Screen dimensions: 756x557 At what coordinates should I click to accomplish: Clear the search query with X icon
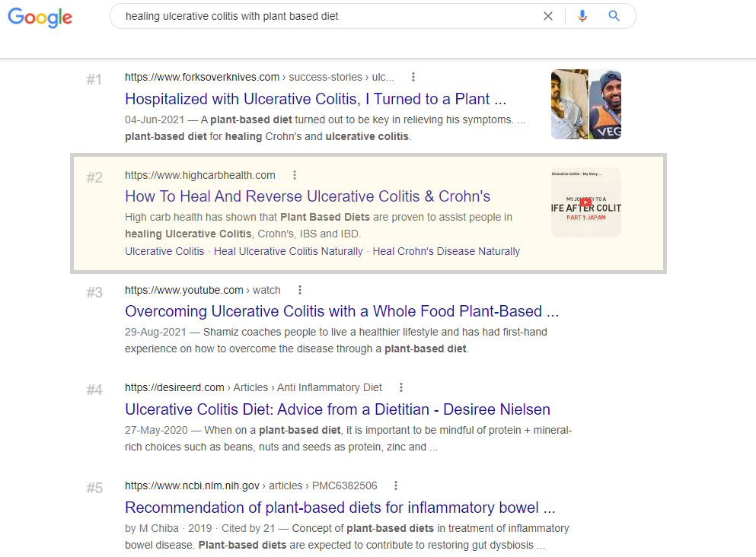pyautogui.click(x=547, y=16)
